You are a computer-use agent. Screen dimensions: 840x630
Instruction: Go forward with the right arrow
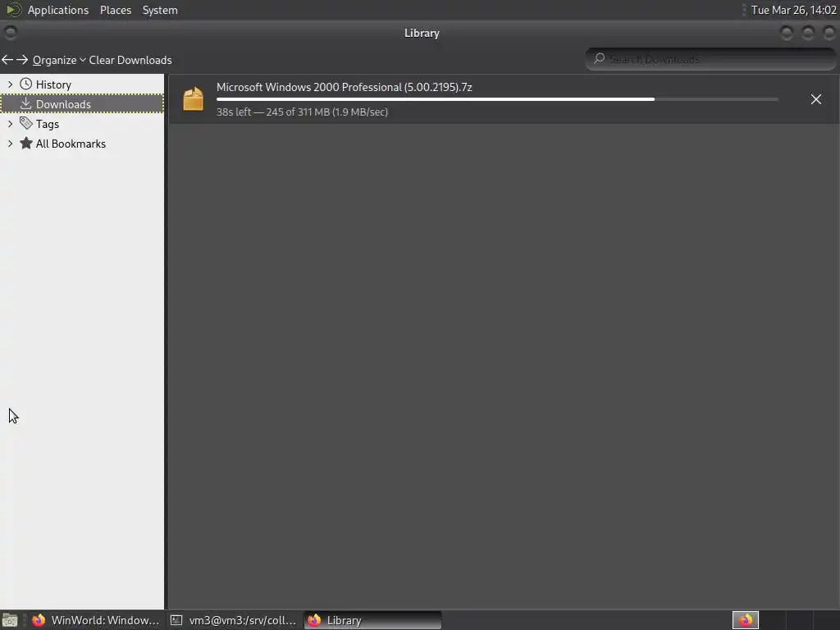click(22, 60)
